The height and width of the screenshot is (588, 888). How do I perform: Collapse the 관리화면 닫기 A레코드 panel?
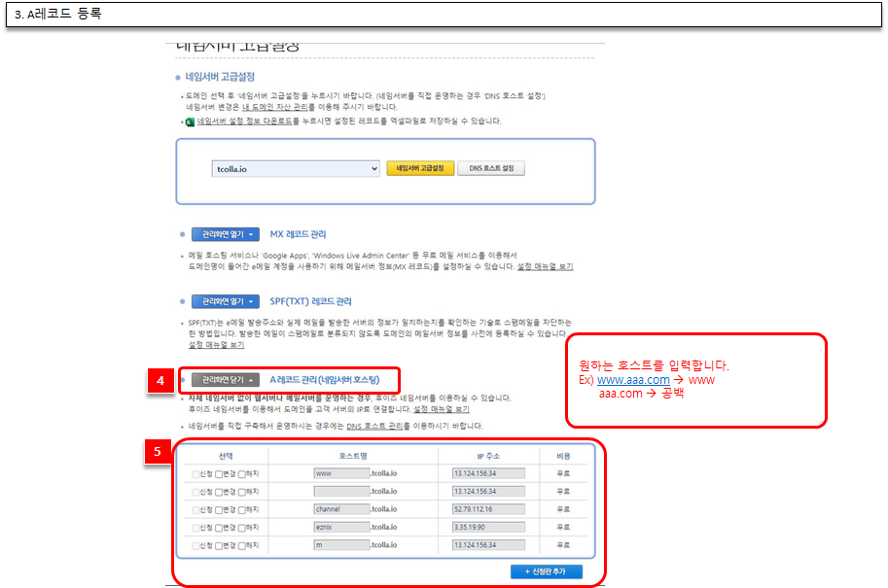pyautogui.click(x=226, y=380)
